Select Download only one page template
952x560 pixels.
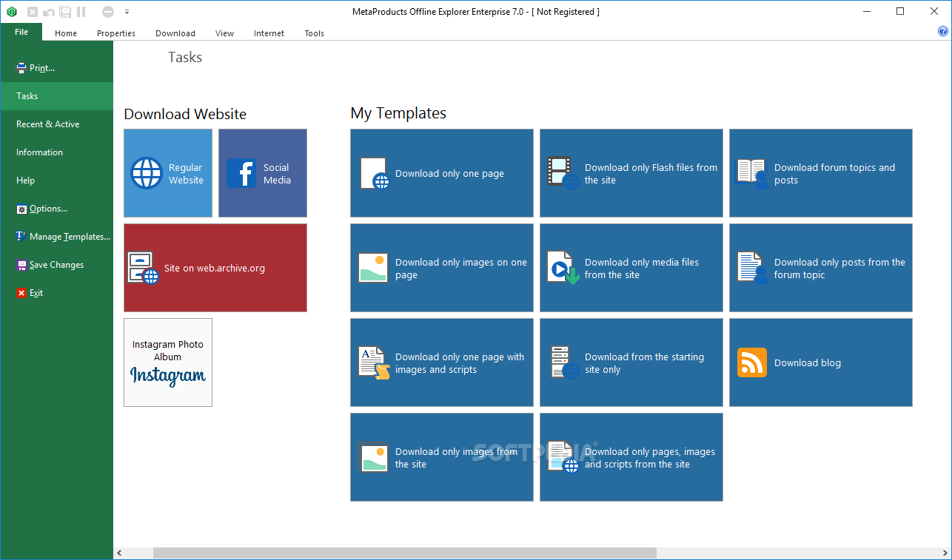442,173
